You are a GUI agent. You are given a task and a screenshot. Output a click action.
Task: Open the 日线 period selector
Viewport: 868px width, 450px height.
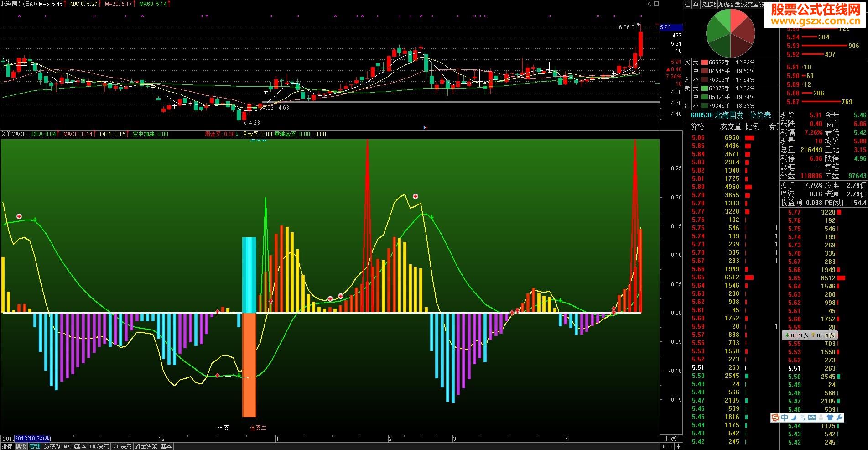pos(671,439)
